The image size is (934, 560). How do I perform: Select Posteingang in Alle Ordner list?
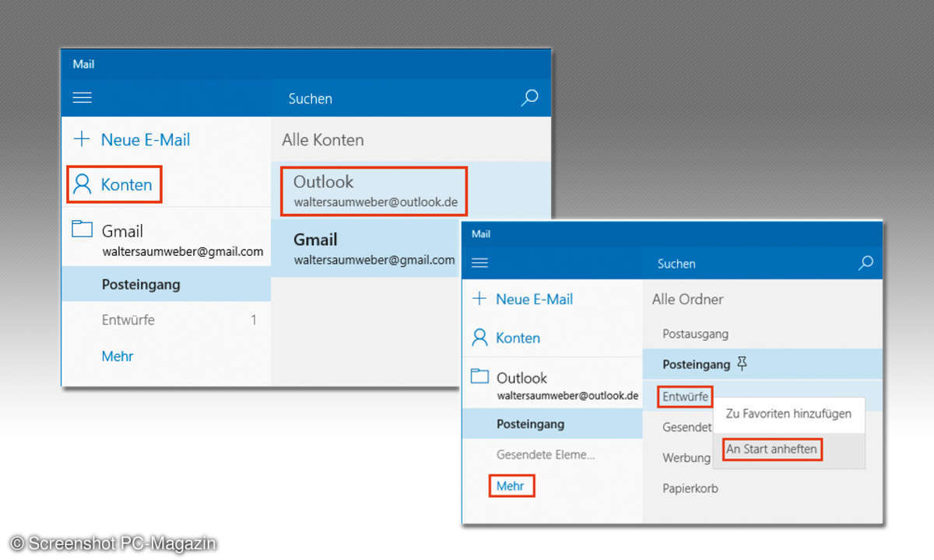(x=763, y=364)
